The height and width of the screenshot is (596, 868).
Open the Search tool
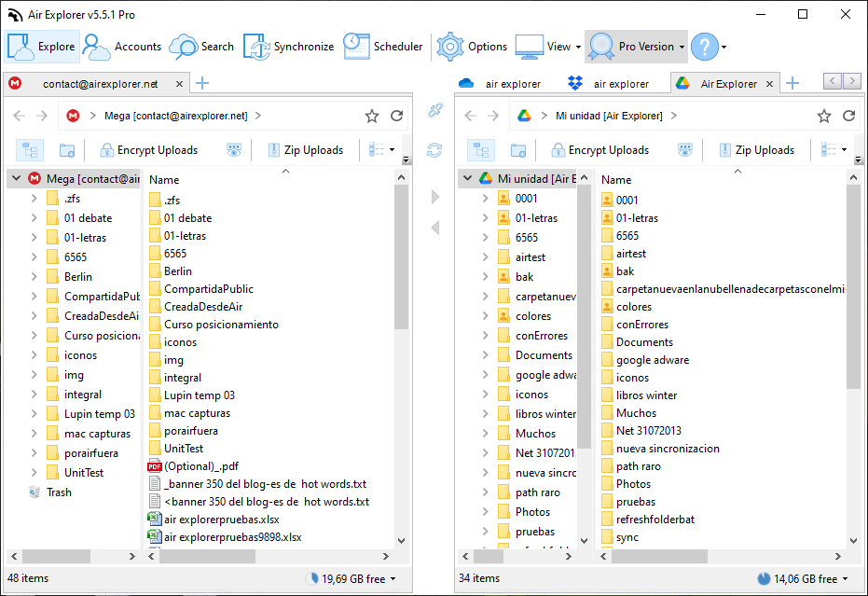click(202, 47)
